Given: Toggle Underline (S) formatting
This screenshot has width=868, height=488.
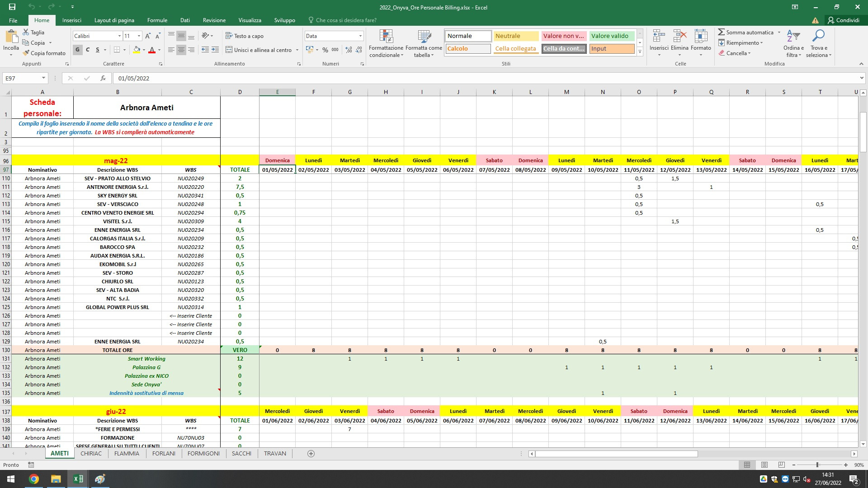Looking at the screenshot, I should (98, 50).
